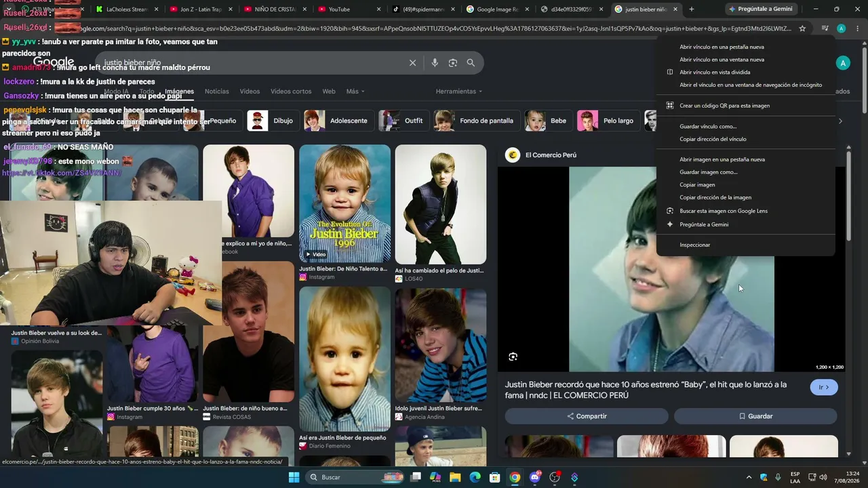The width and height of the screenshot is (868, 488).
Task: Start voice search with the microphone icon
Action: pos(435,62)
